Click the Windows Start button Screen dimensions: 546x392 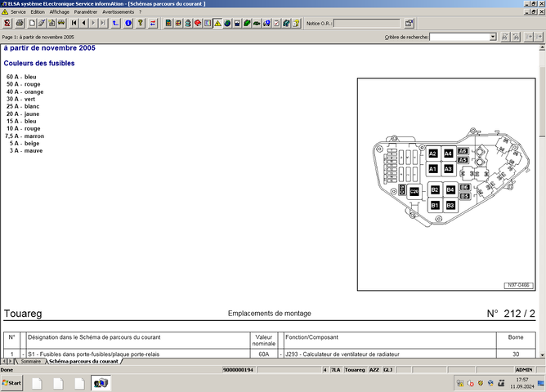tap(11, 383)
